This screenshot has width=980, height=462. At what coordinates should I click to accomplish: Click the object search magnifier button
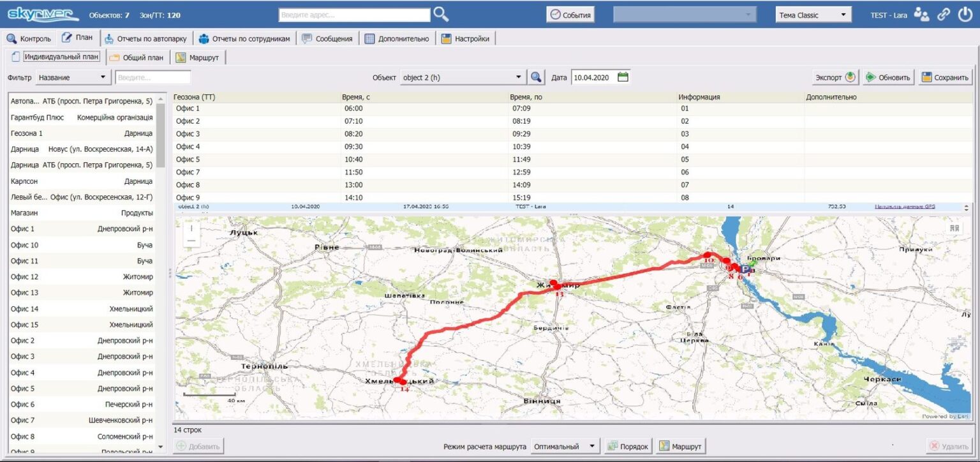(537, 77)
